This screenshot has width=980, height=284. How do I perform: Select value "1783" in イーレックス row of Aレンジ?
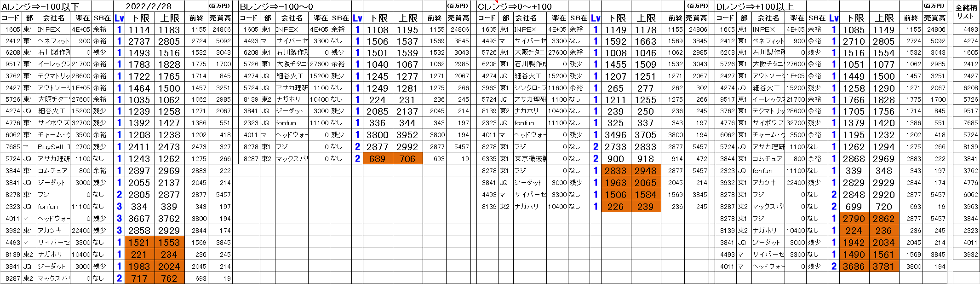click(x=139, y=65)
